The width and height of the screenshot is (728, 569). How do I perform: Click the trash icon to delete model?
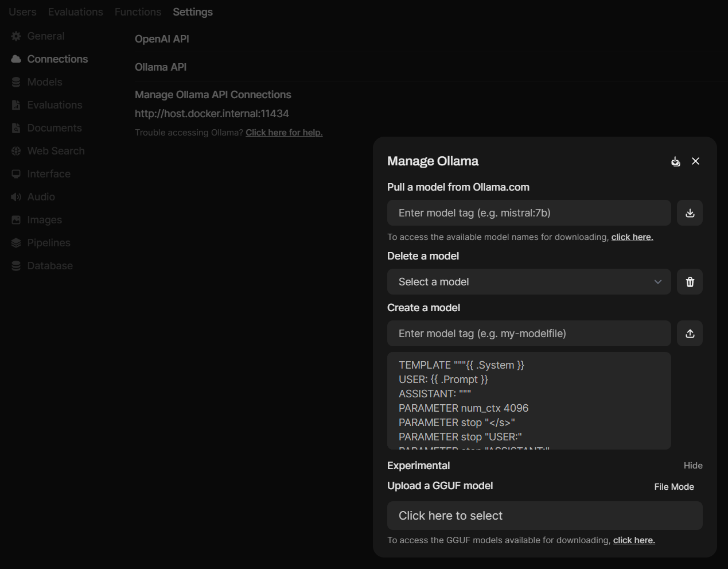point(690,282)
